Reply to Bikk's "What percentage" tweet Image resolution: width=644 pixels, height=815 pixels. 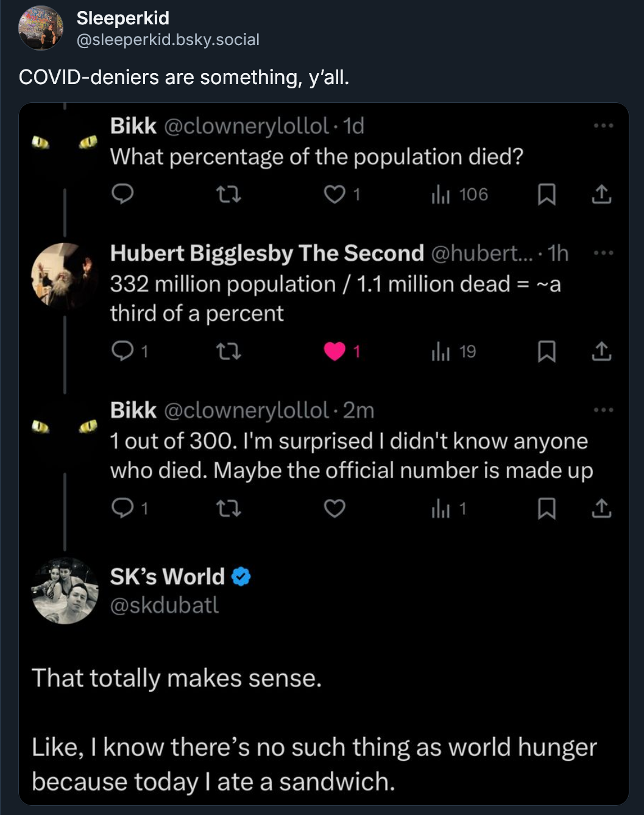122,194
